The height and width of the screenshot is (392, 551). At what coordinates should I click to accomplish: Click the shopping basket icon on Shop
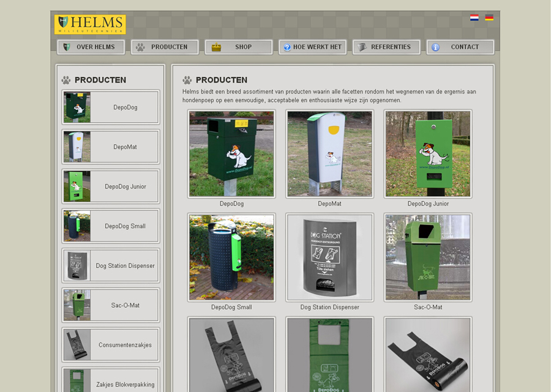click(217, 47)
